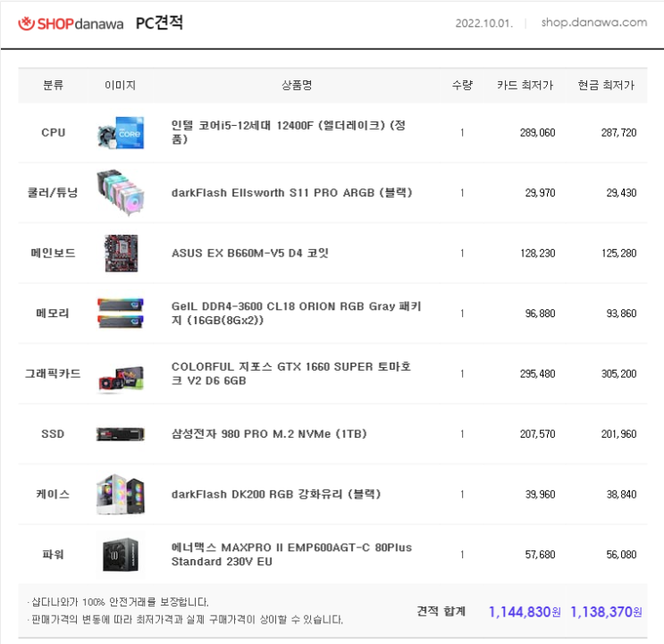
Task: Click cooler card price 29,970
Action: pyautogui.click(x=540, y=193)
